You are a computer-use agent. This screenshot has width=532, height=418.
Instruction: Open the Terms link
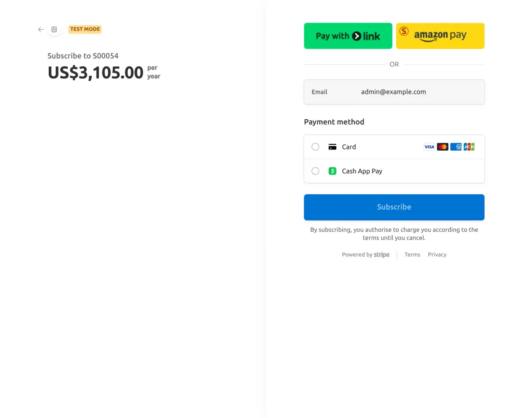click(x=412, y=254)
